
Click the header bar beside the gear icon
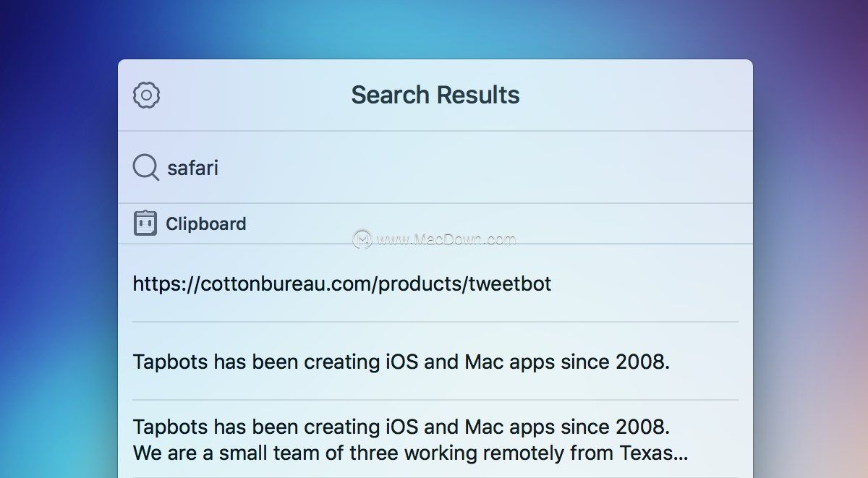(253, 95)
